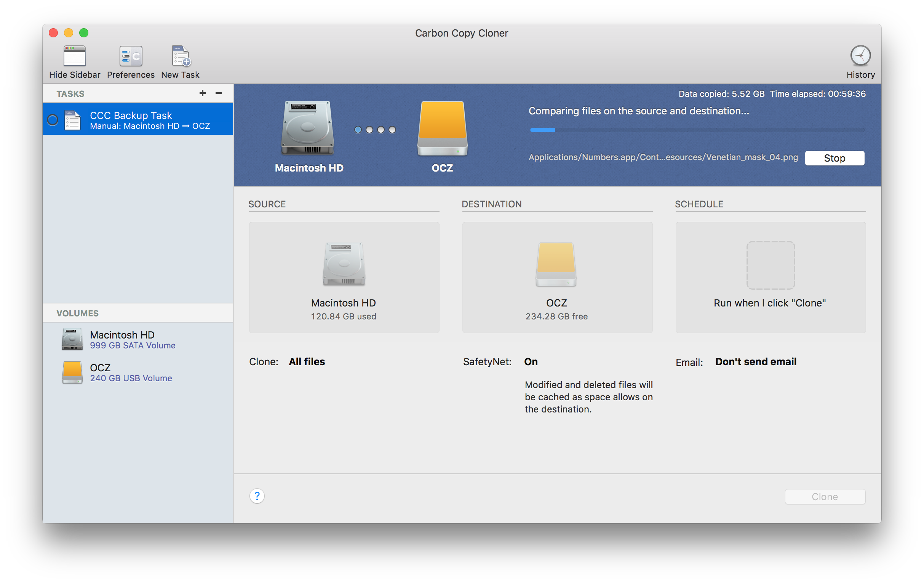Click the minus icon to remove task
The width and height of the screenshot is (924, 584).
[219, 93]
